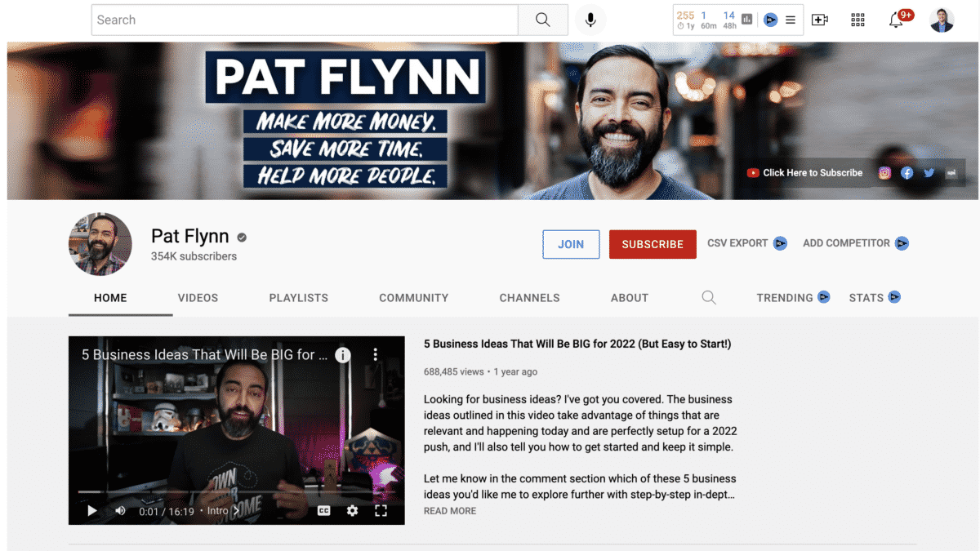Image resolution: width=980 pixels, height=551 pixels.
Task: Click the video title overlay in player
Action: tap(204, 355)
